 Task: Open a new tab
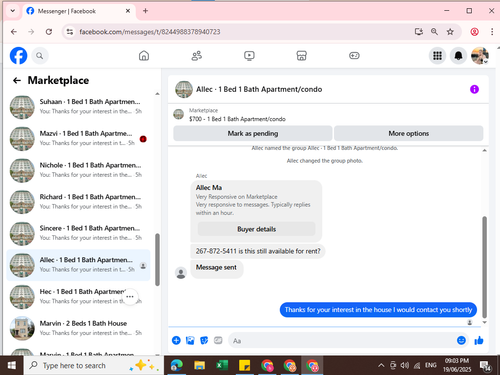tap(145, 11)
